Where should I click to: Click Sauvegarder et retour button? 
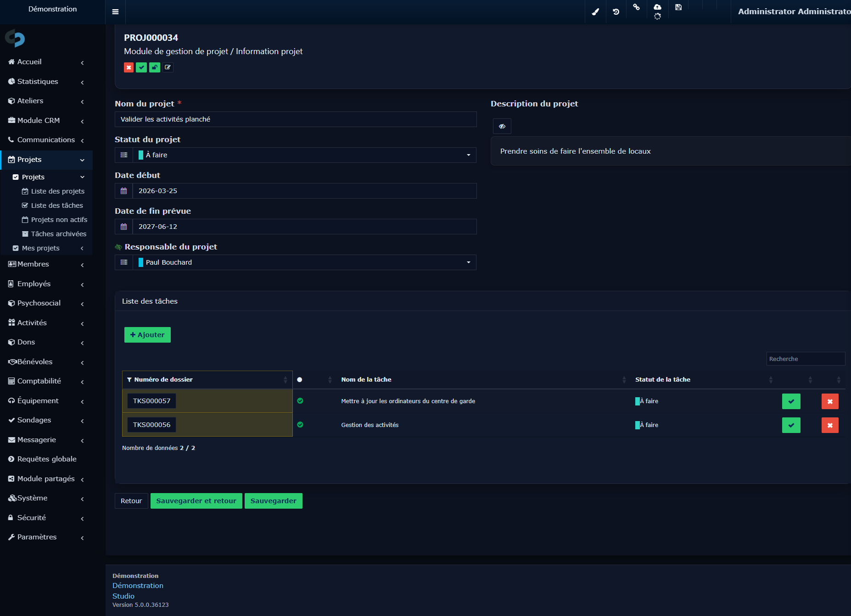pos(196,501)
